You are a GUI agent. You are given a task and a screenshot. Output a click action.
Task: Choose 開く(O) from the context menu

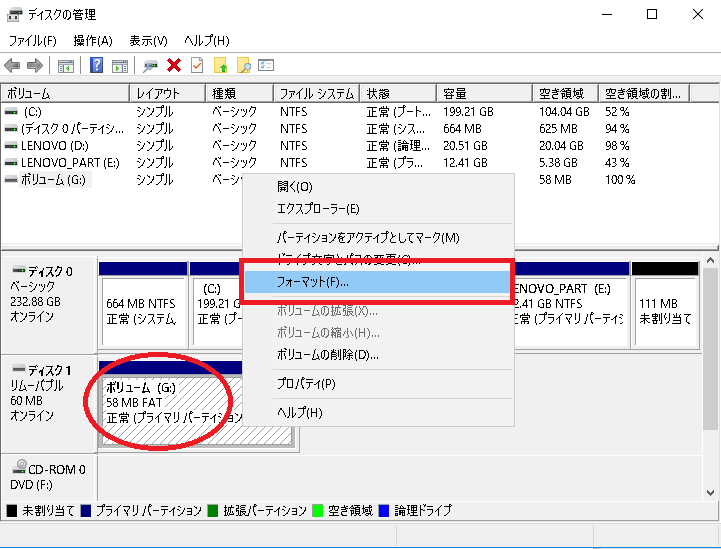pyautogui.click(x=378, y=187)
